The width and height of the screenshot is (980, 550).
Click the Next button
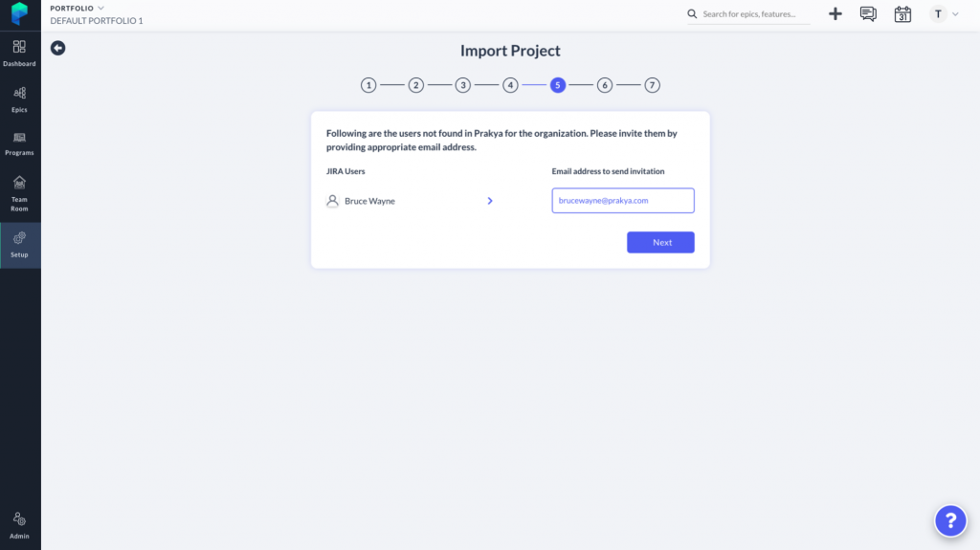pyautogui.click(x=660, y=243)
